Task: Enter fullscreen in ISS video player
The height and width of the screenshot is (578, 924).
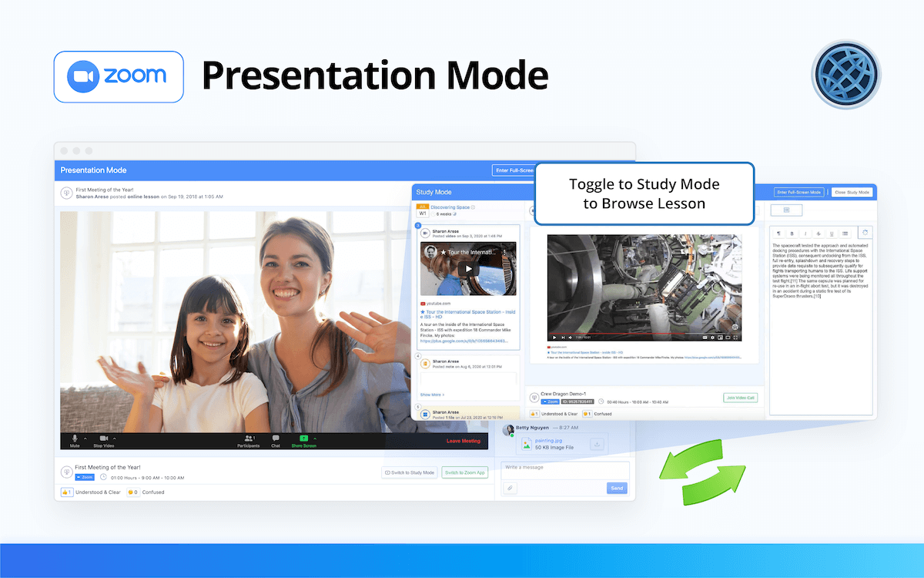Action: [736, 337]
